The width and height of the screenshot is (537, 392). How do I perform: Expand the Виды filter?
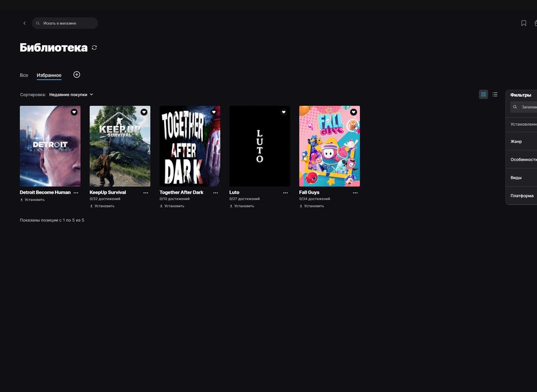pos(521,178)
